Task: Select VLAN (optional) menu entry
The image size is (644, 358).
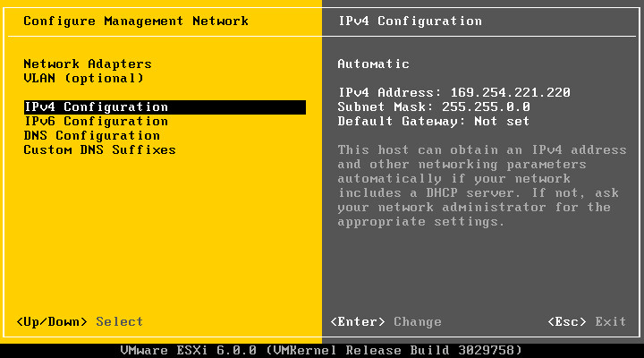Action: click(x=84, y=78)
